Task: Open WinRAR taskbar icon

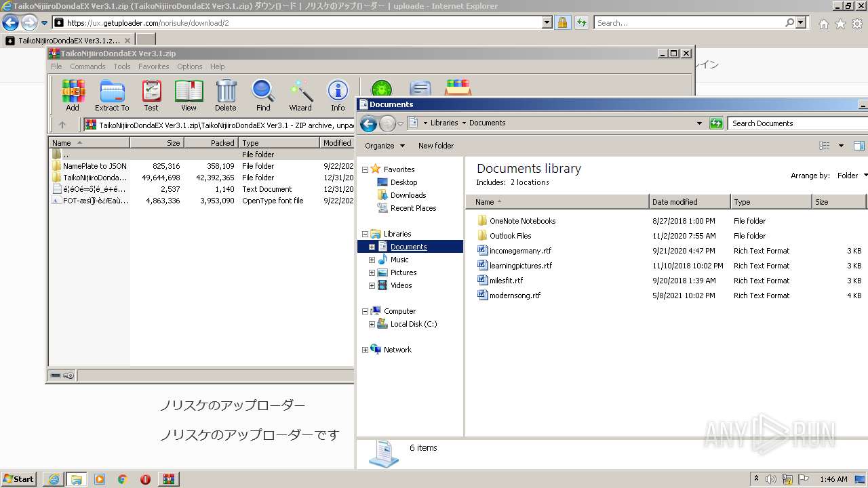Action: 168,479
